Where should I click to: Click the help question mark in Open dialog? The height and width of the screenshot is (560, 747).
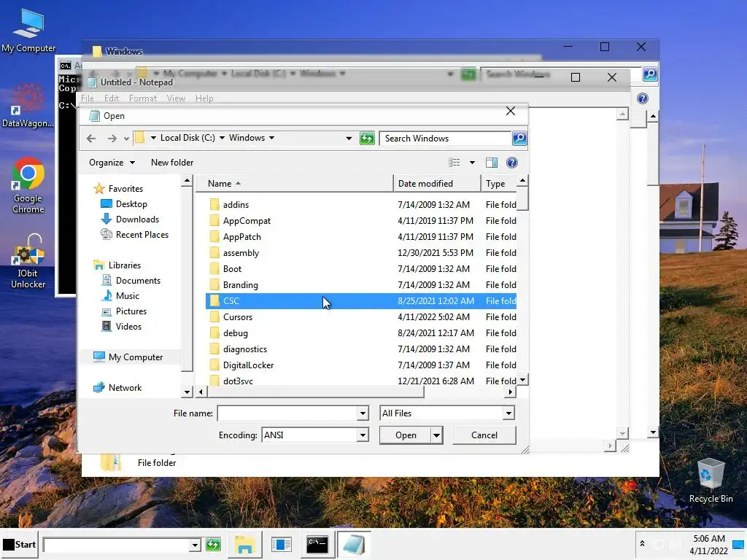pyautogui.click(x=511, y=163)
